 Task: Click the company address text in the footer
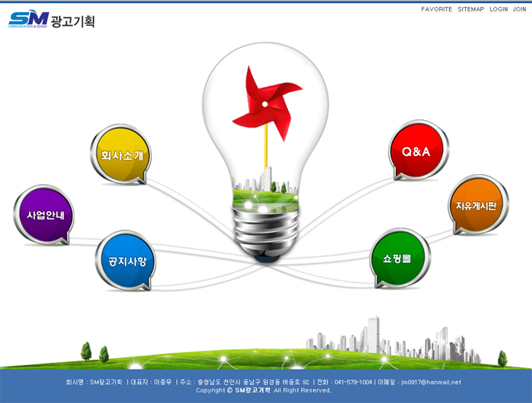coord(252,382)
